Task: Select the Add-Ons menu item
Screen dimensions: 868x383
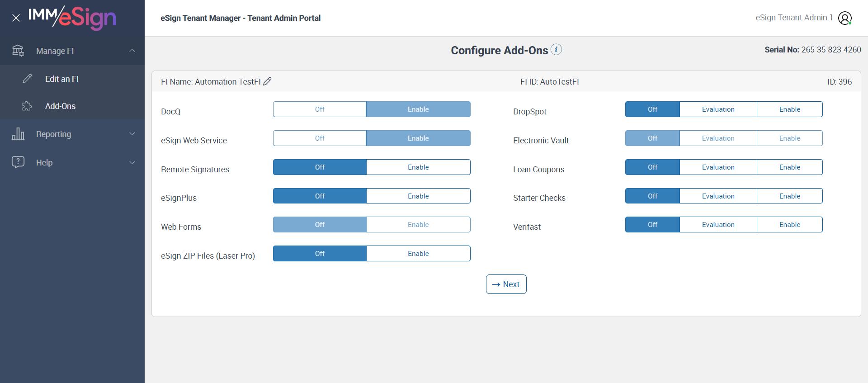Action: (60, 106)
